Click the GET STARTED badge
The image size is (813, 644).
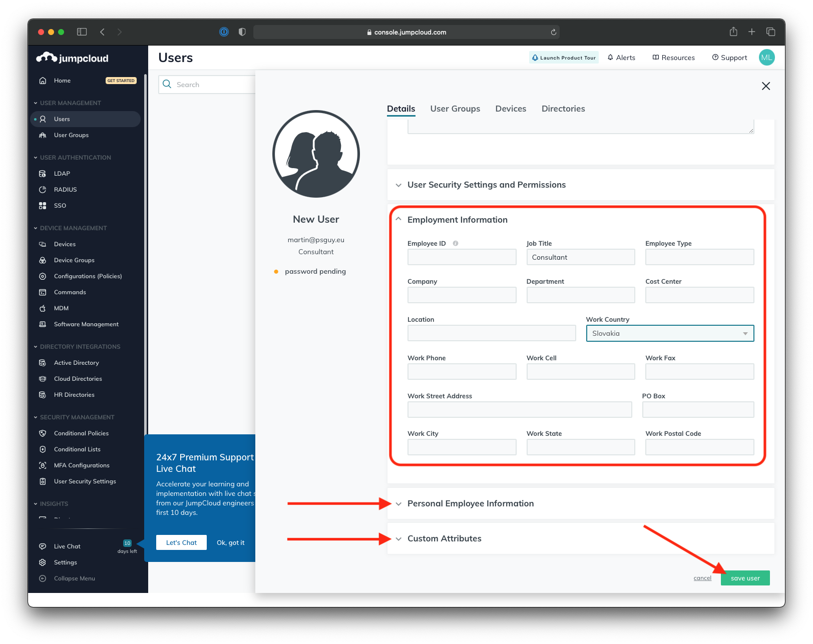pyautogui.click(x=121, y=81)
